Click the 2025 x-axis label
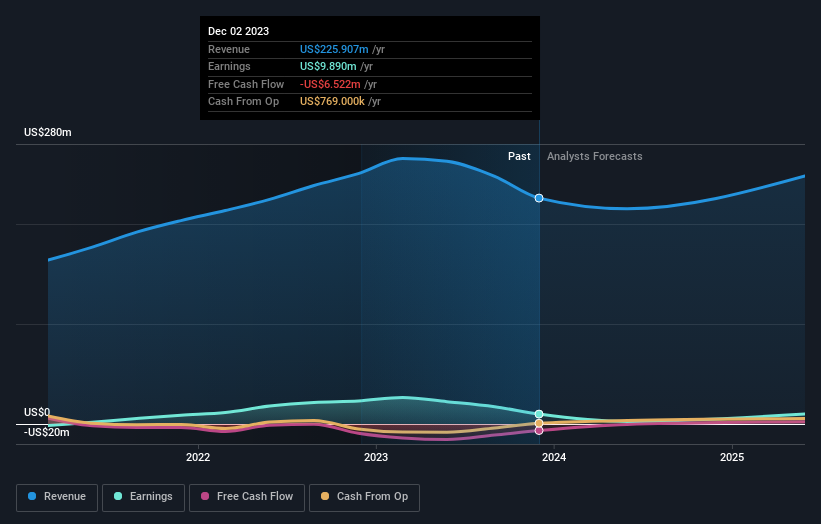821x524 pixels. click(x=732, y=458)
